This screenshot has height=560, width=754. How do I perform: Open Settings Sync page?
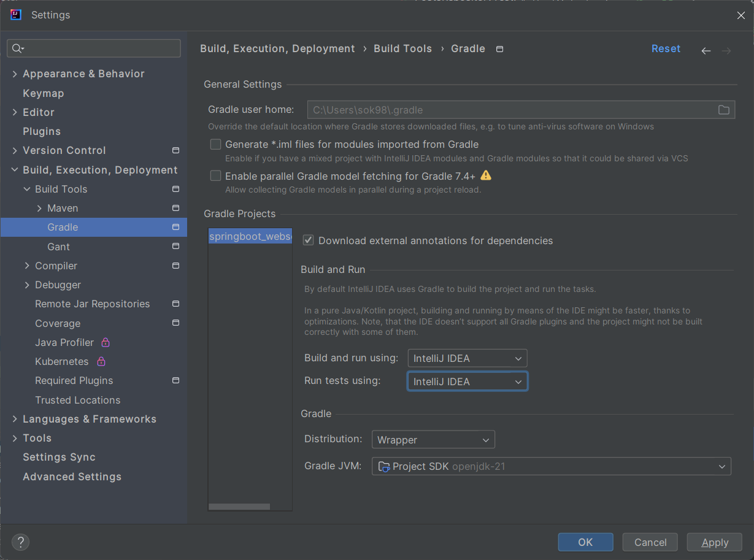(x=59, y=457)
